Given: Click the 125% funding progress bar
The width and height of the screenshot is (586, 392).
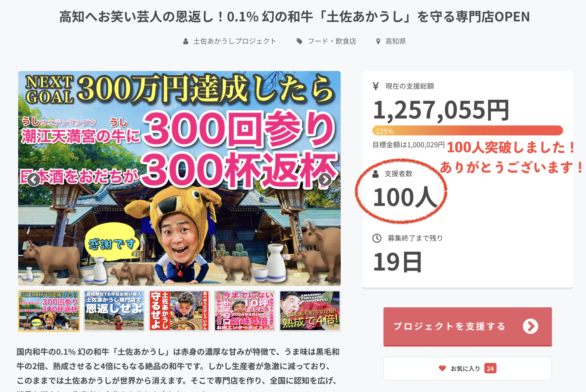Looking at the screenshot, I should tap(467, 130).
